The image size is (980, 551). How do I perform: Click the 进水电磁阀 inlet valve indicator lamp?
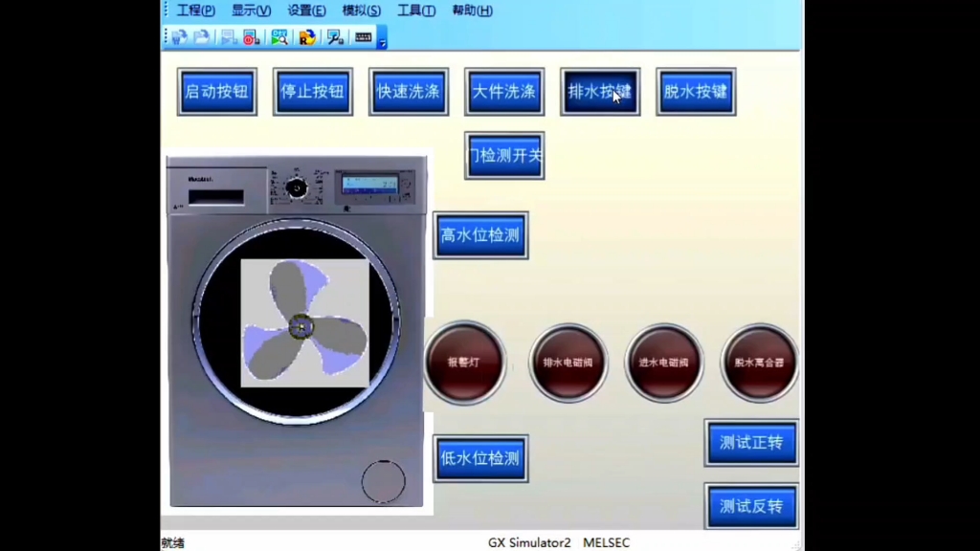[664, 363]
